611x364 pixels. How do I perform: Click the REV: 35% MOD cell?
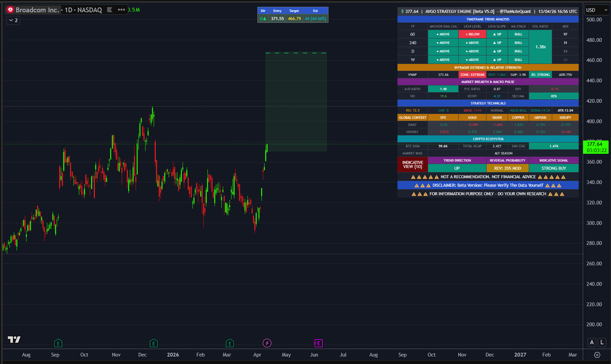507,168
